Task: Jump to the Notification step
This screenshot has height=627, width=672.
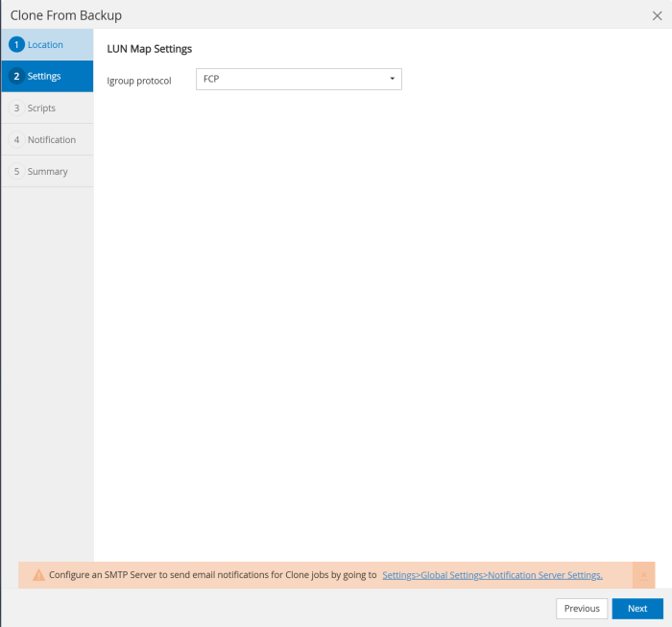Action: click(x=47, y=140)
